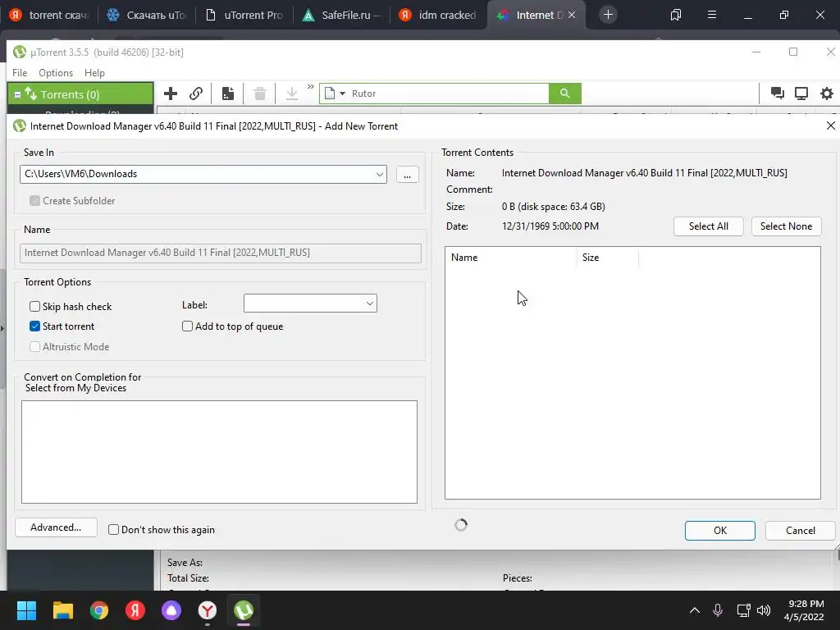Click the Advanced... button

point(56,527)
